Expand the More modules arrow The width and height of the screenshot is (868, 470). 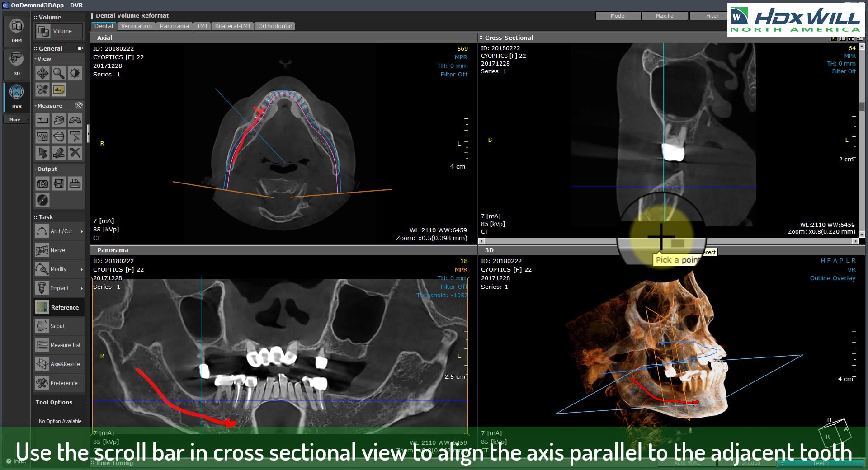[x=28, y=120]
